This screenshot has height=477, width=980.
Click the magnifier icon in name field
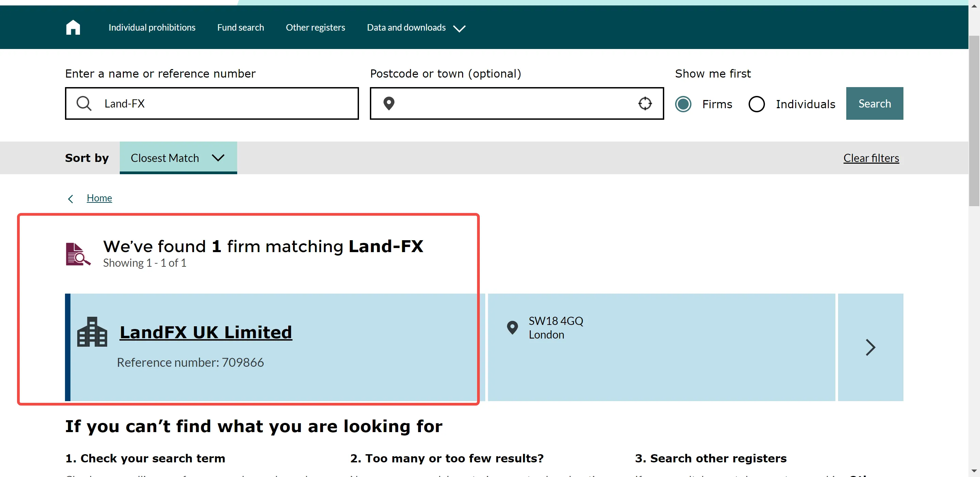click(x=84, y=103)
